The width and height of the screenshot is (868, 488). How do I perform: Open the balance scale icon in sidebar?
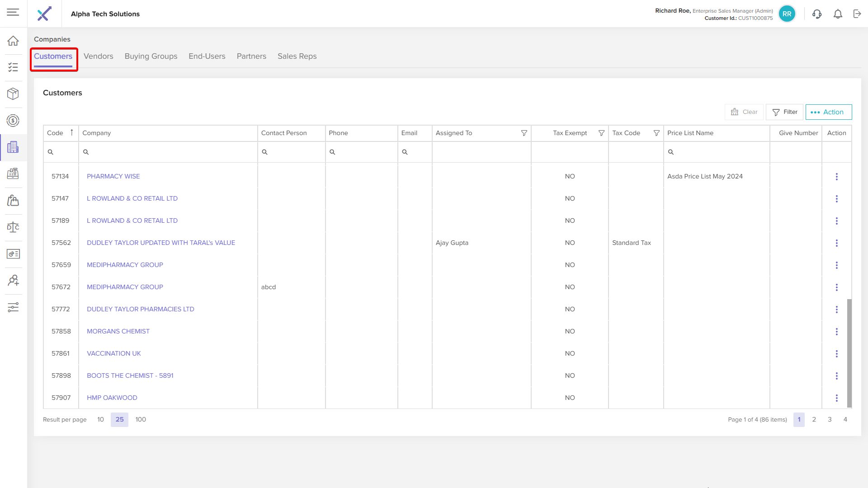[x=13, y=227]
